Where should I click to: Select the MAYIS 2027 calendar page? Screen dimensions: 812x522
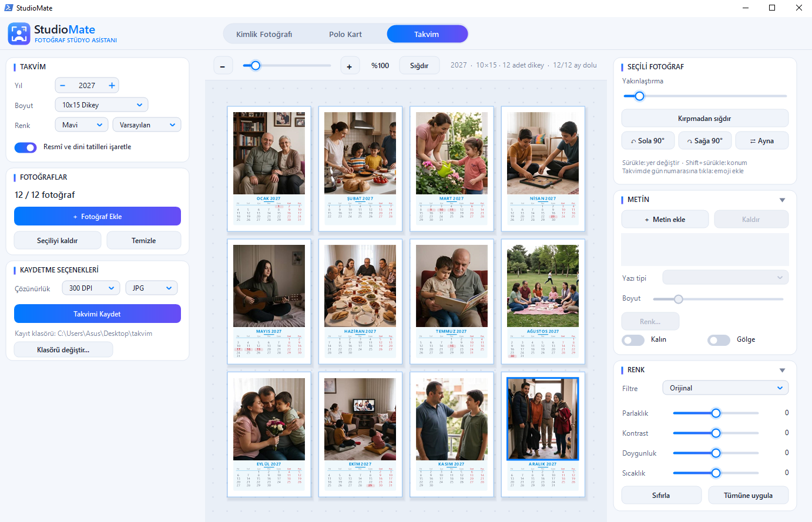point(269,302)
